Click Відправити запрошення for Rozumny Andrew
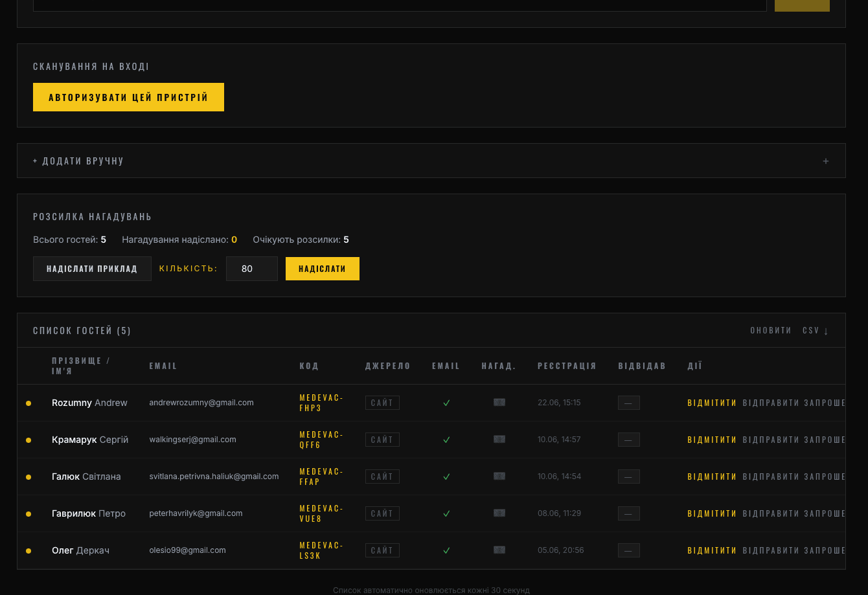The width and height of the screenshot is (868, 595). pos(794,403)
